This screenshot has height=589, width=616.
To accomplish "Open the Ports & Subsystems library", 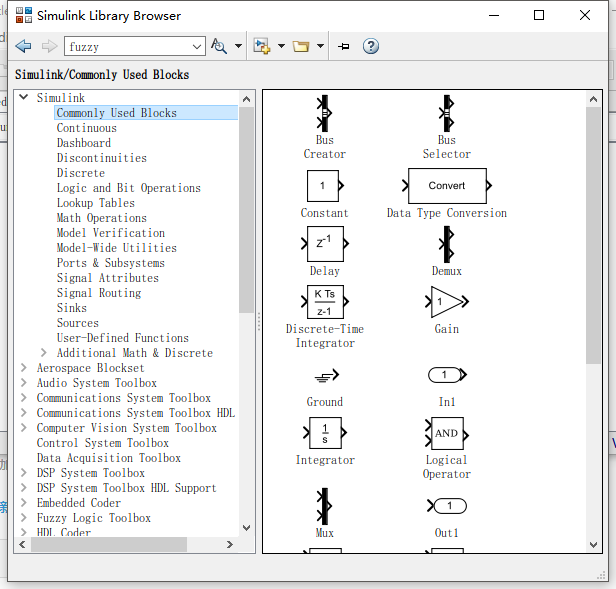I will tap(110, 263).
